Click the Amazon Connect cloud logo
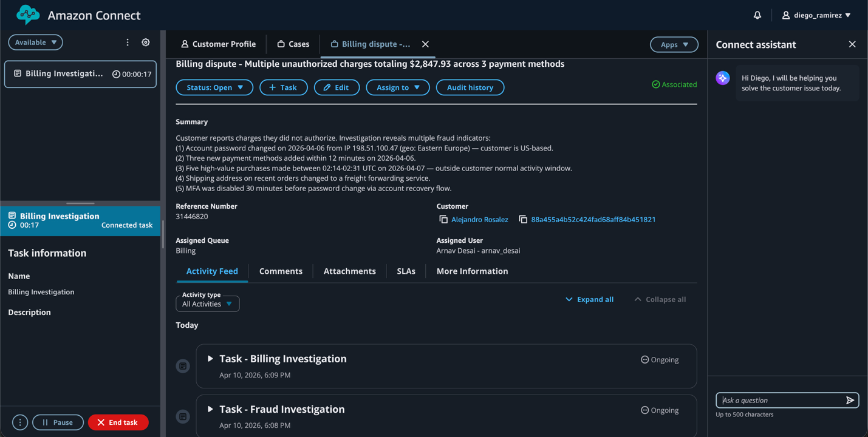Viewport: 868px width, 437px height. (x=28, y=15)
